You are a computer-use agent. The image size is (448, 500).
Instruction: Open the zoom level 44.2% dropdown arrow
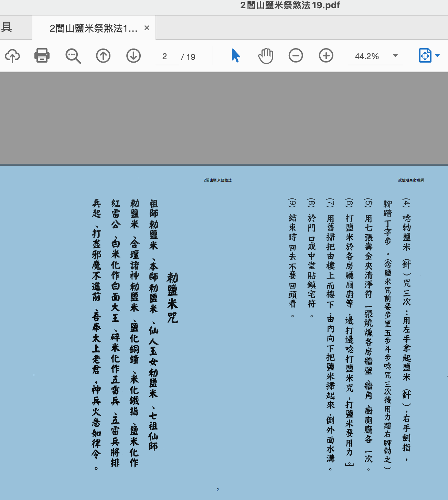click(395, 56)
